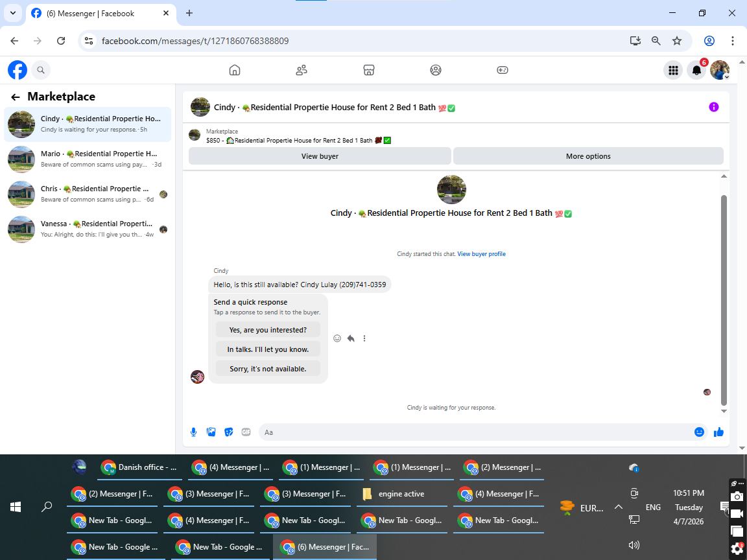Open the nine-dot Menu grid icon
Image resolution: width=747 pixels, height=560 pixels.
point(673,71)
